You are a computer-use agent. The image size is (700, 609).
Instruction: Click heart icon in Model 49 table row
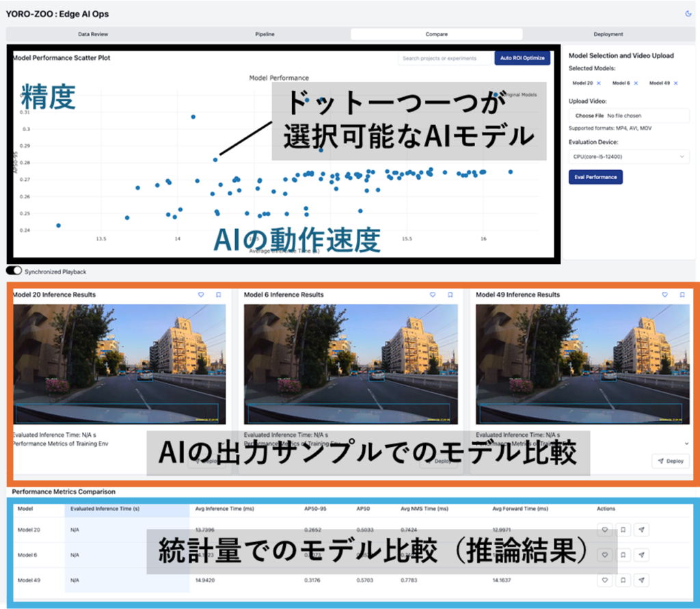(x=605, y=580)
